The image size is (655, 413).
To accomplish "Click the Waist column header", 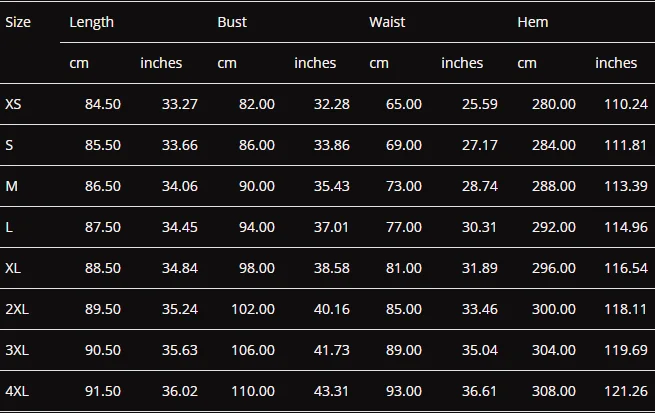I will (x=387, y=22).
